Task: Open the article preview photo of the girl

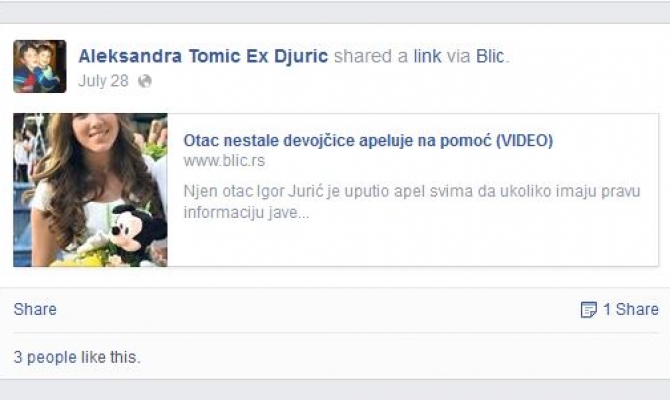Action: point(90,190)
